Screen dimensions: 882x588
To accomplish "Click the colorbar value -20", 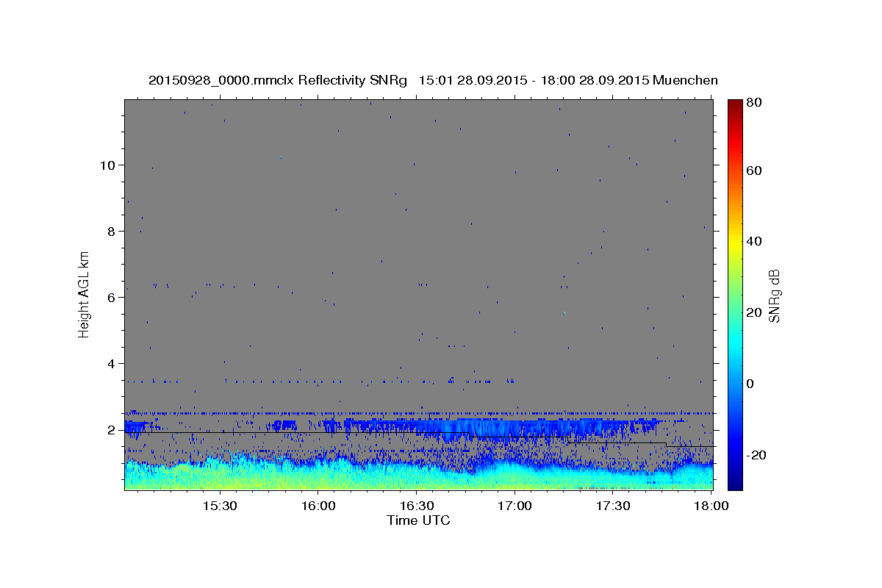I will (x=757, y=455).
